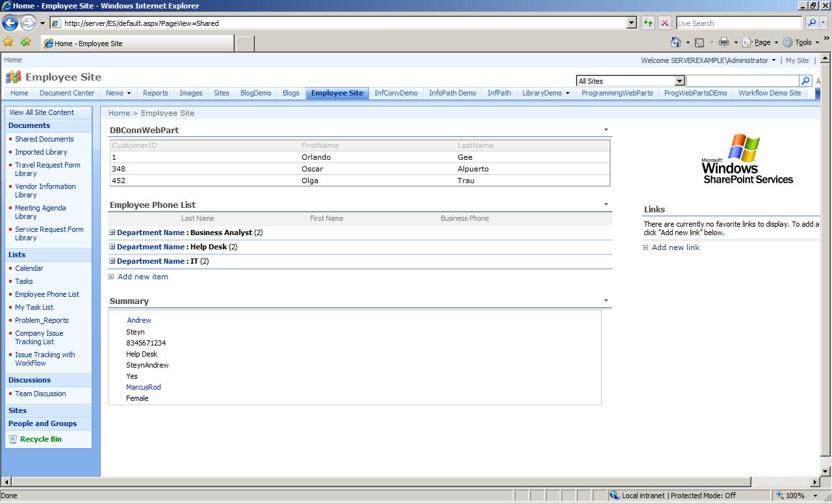Click the Favorites Center star icon
The image size is (832, 504).
[x=8, y=42]
